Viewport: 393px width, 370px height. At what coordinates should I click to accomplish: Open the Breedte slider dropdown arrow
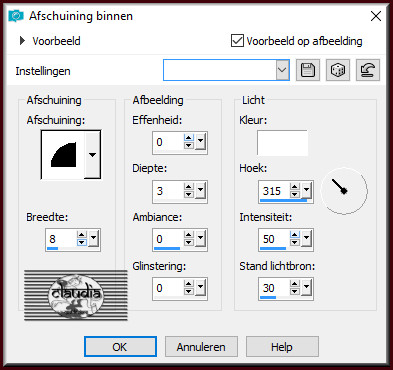coord(93,239)
